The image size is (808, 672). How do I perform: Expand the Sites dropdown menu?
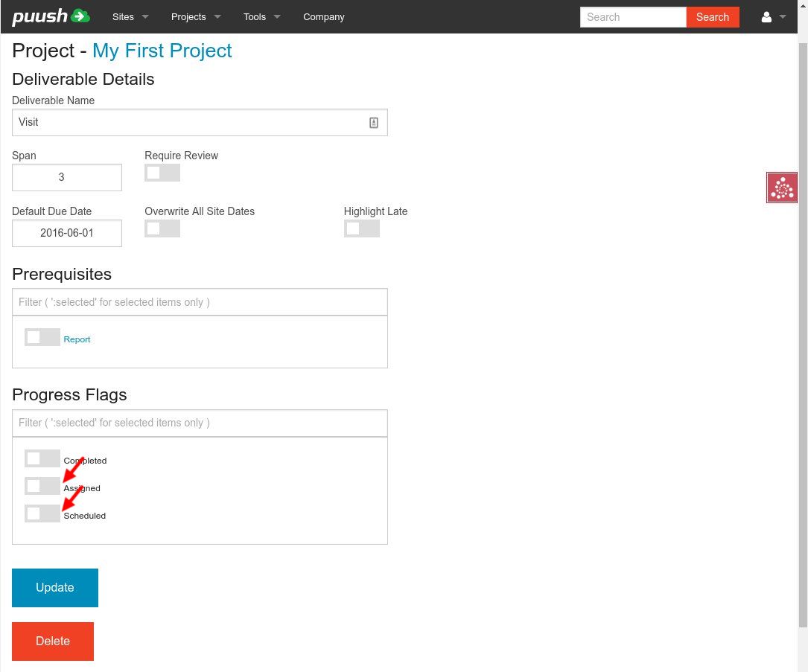[130, 16]
